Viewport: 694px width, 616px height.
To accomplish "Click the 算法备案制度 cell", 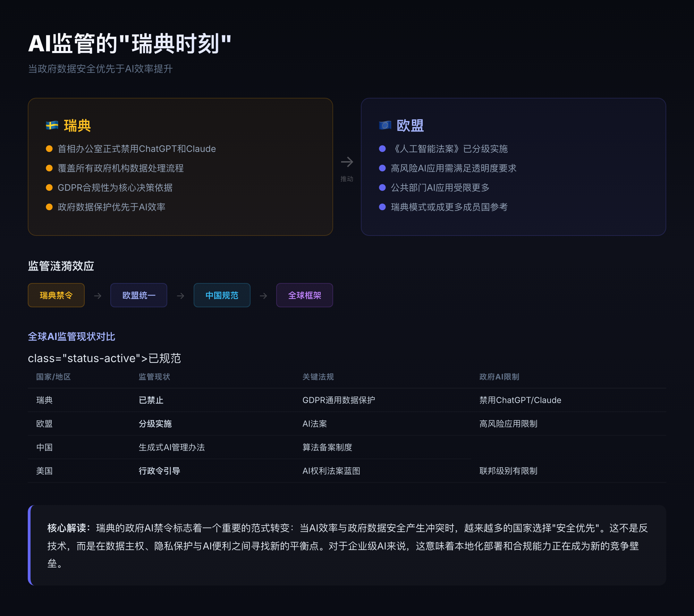I will coord(328,447).
